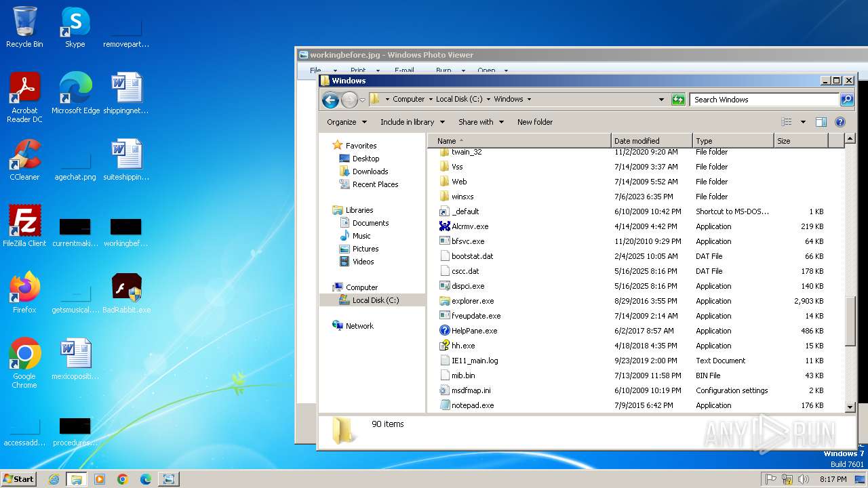Select Alcrmv.exe application
Image resolution: width=868 pixels, height=488 pixels.
(x=470, y=226)
